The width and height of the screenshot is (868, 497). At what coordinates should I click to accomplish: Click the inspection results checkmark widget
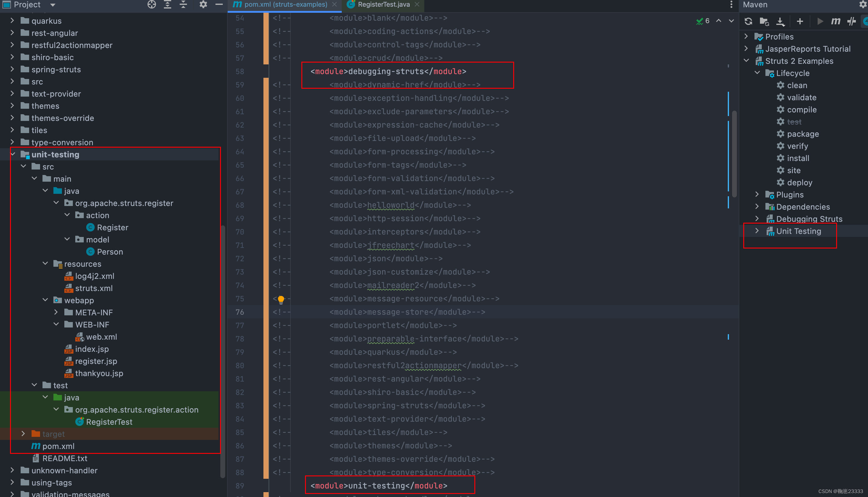[x=703, y=21]
